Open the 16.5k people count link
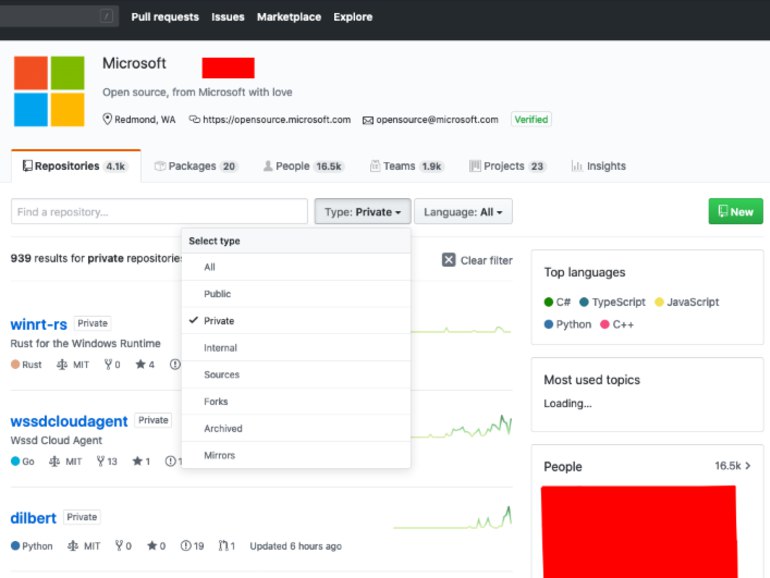The height and width of the screenshot is (578, 770). pos(732,466)
